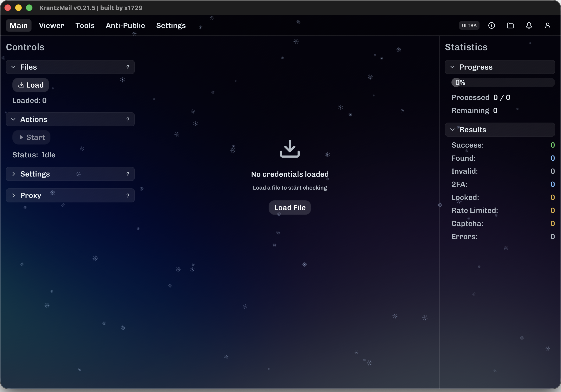Collapse the Actions section
The image size is (561, 392).
pos(14,120)
